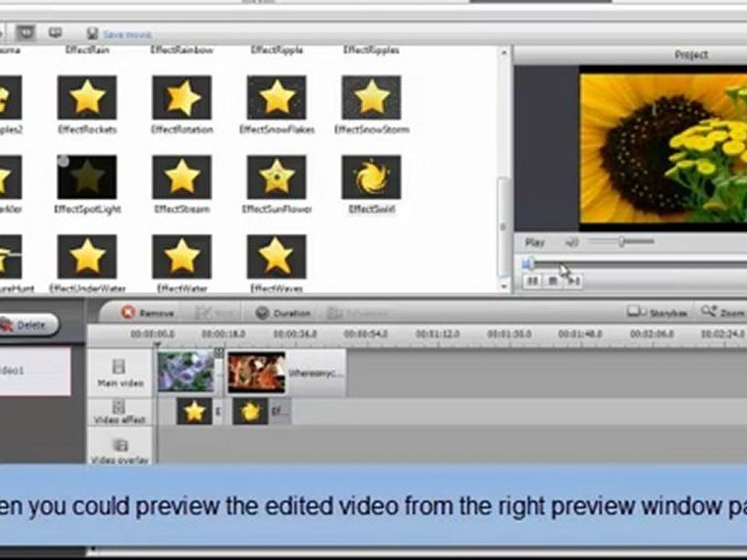Select the EffectUnderWater effect thumbnail
The width and height of the screenshot is (747, 560).
coord(86,257)
